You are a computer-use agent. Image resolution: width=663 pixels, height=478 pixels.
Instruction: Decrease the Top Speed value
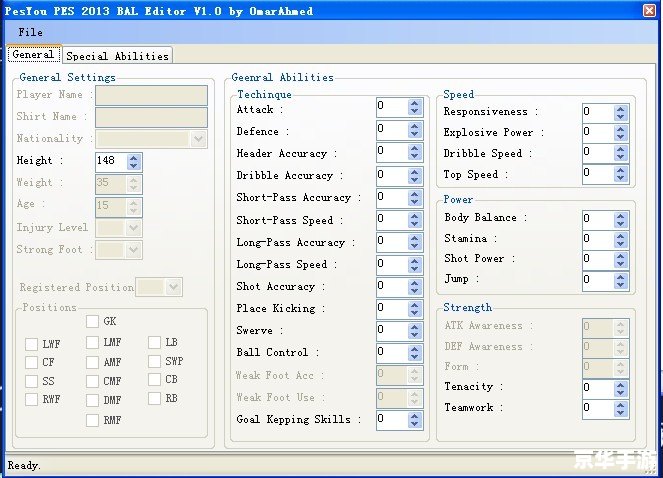click(x=620, y=178)
